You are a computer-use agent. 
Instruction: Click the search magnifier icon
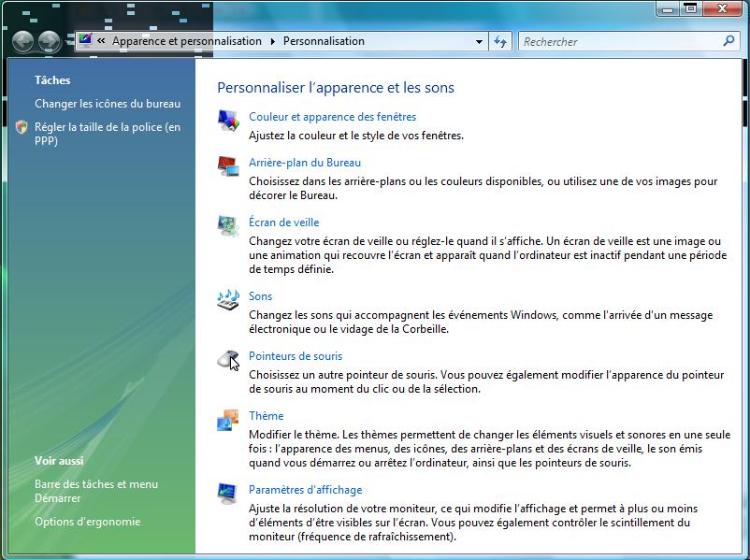(x=728, y=41)
